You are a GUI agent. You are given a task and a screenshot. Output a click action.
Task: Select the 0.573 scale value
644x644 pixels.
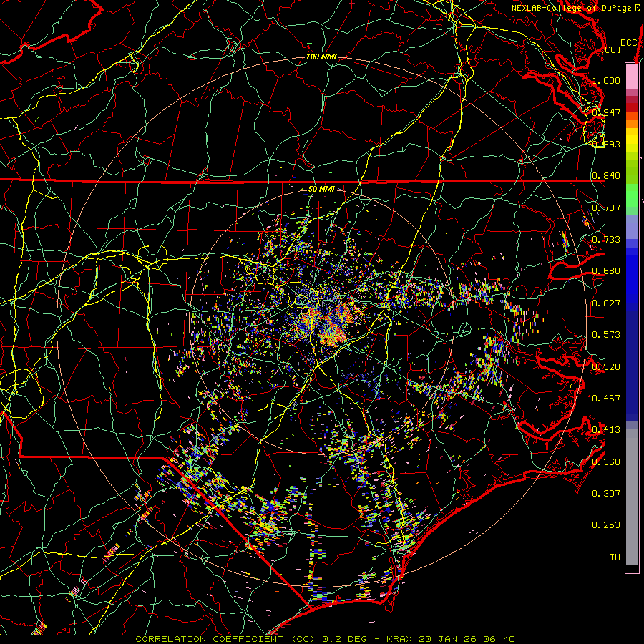click(606, 335)
